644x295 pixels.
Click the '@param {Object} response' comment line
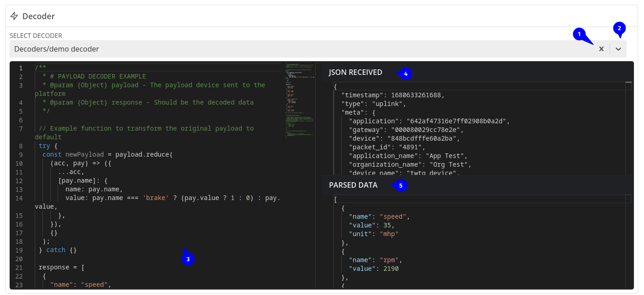point(148,102)
